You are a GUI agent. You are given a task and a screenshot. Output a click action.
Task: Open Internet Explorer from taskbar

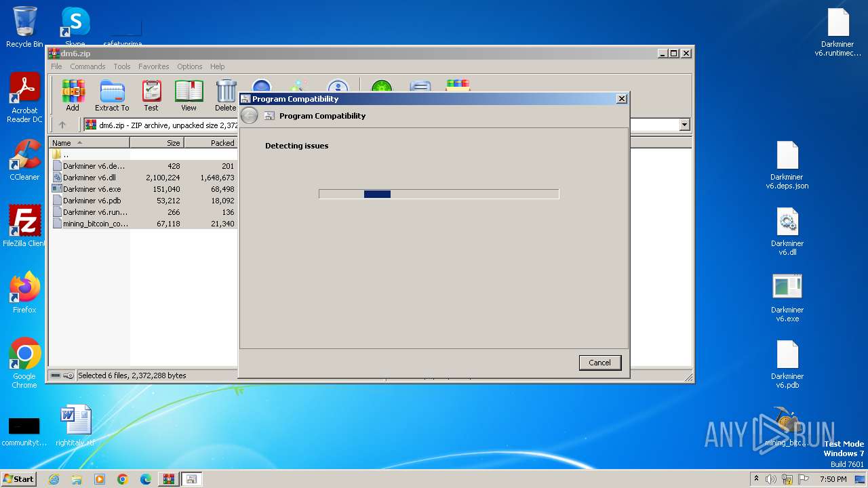tap(54, 479)
